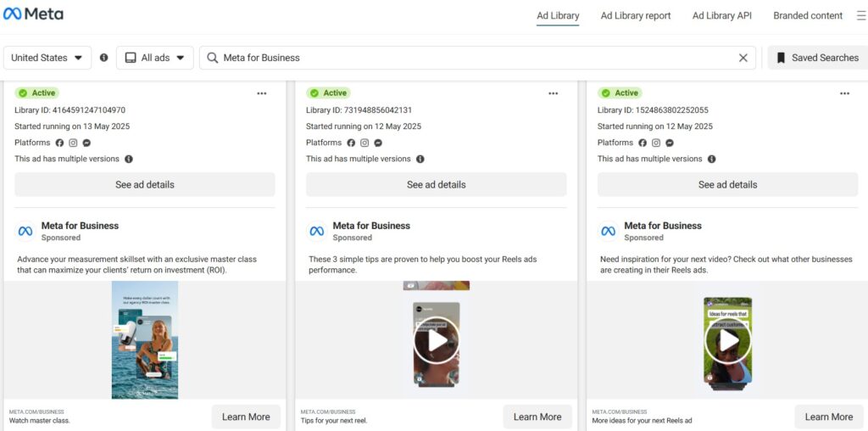Image resolution: width=868 pixels, height=431 pixels.
Task: Click multiple versions info icon, ad 1524863802252055
Action: point(712,159)
